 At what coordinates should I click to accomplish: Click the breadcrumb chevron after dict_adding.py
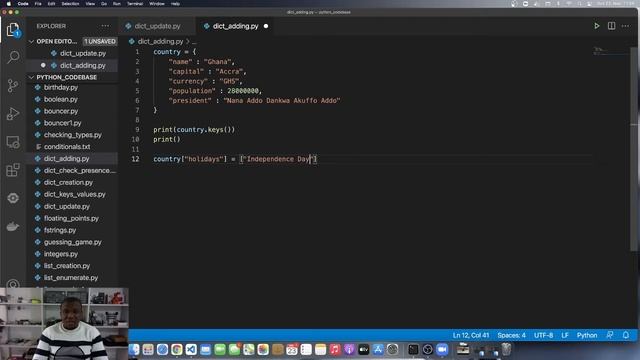tap(188, 41)
